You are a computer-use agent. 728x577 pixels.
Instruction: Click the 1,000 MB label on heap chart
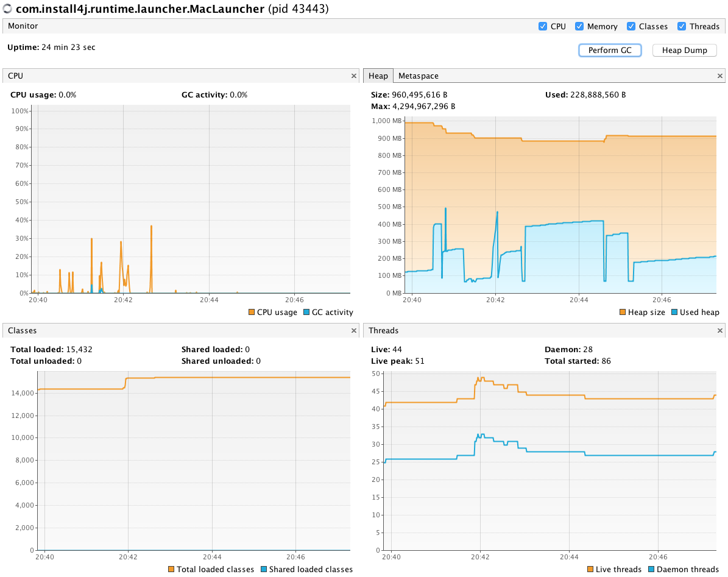tap(387, 121)
